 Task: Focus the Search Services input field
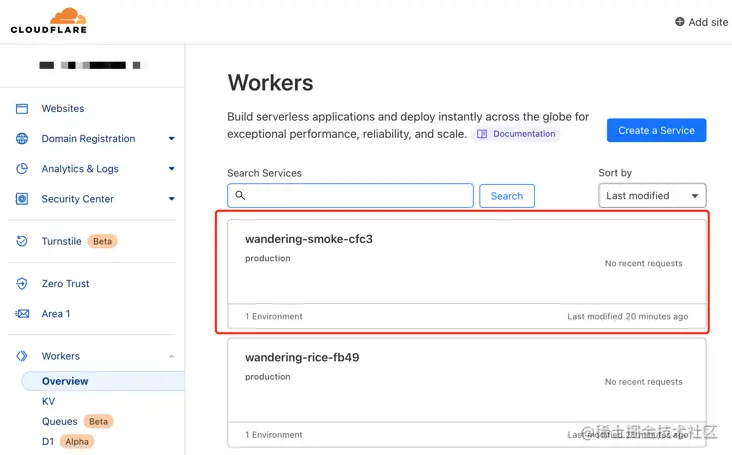[350, 195]
